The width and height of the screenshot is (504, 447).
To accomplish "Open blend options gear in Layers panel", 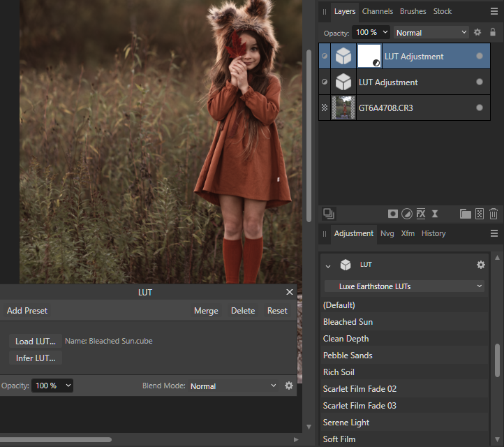I will pyautogui.click(x=477, y=32).
